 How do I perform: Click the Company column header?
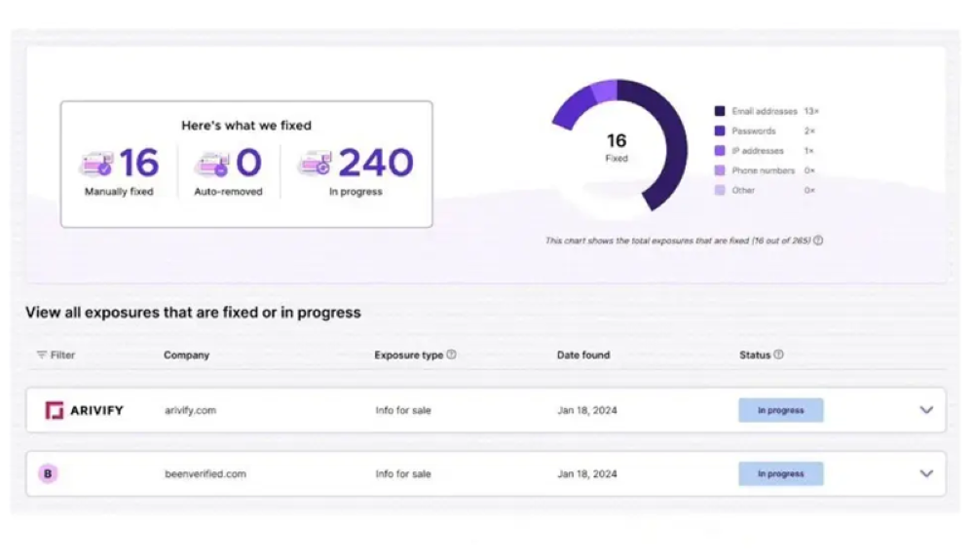click(186, 355)
